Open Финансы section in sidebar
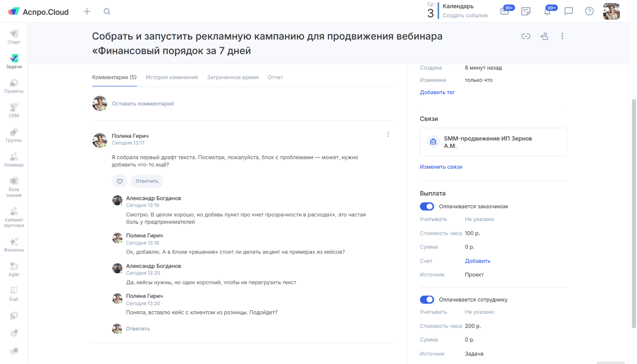The width and height of the screenshot is (637, 364). pos(14,245)
